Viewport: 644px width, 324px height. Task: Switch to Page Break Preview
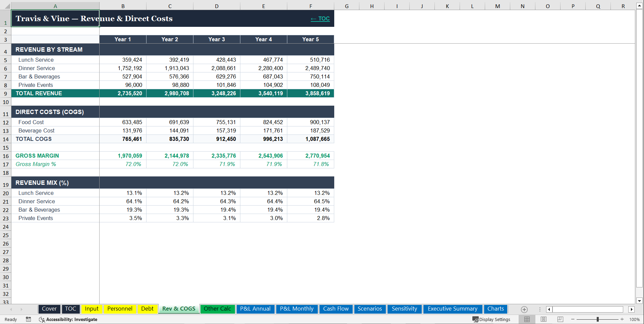[x=560, y=319]
